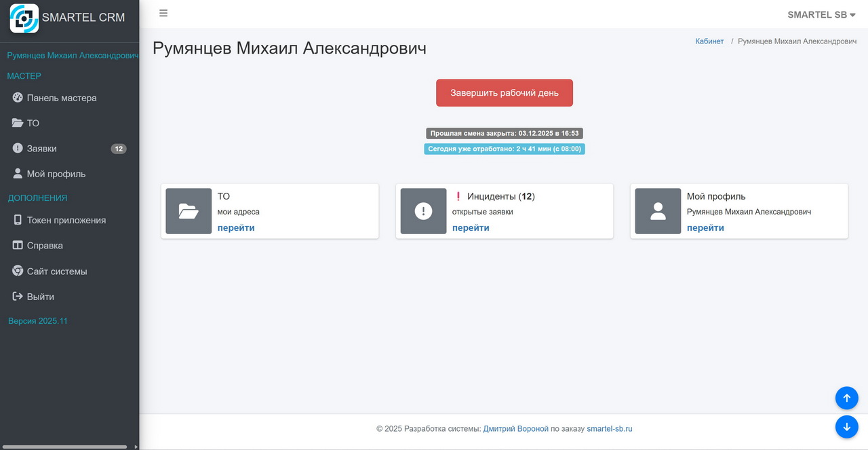The image size is (868, 450).
Task: Click the scroll-to-bottom arrow button
Action: [846, 427]
